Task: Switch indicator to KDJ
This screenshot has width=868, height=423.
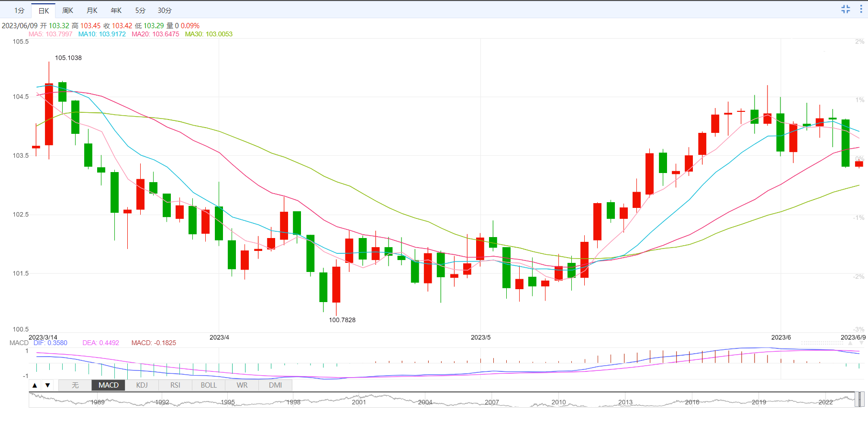Action: (142, 385)
